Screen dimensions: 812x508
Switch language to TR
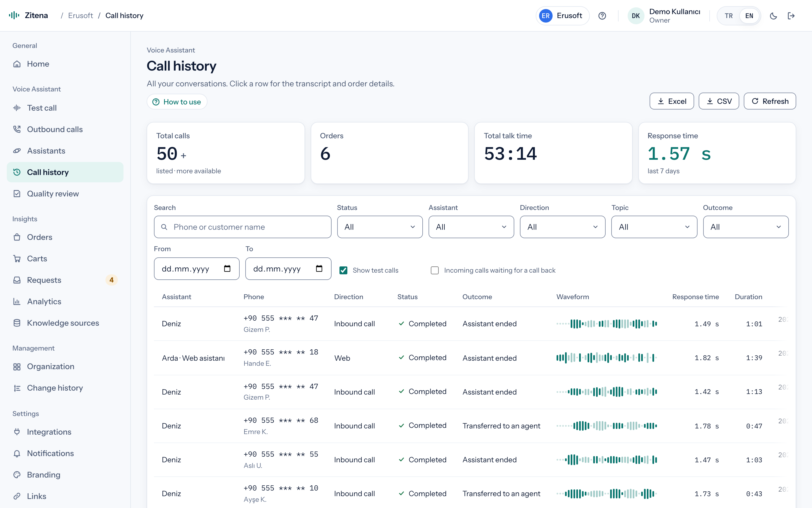pyautogui.click(x=729, y=16)
